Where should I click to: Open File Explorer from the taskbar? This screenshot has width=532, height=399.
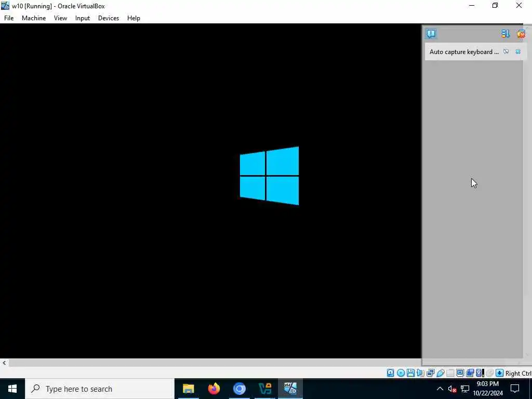tap(188, 389)
